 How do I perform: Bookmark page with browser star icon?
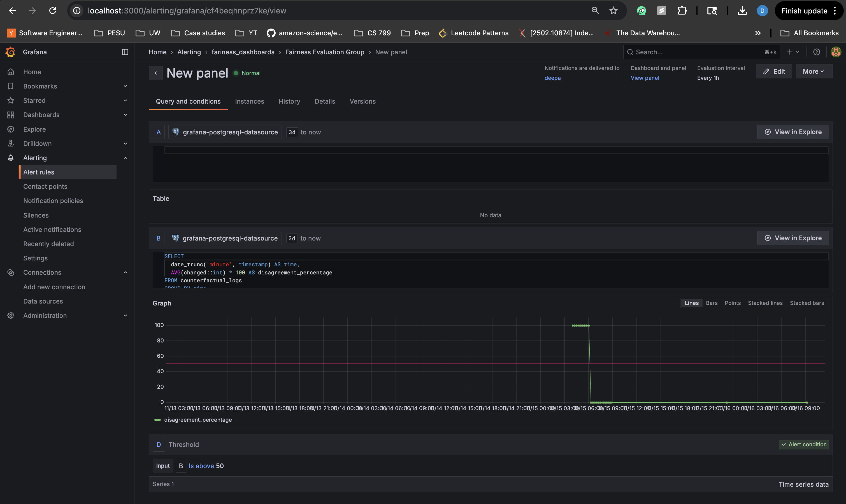613,11
